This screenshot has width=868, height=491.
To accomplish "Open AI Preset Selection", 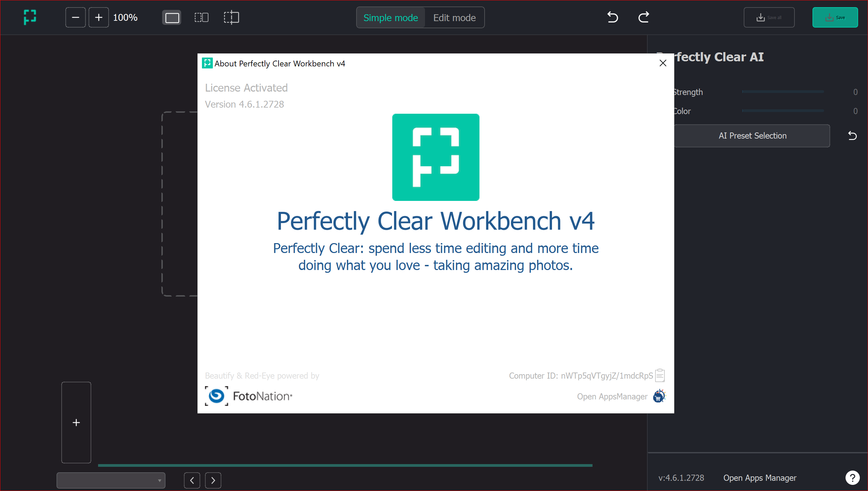I will pos(752,136).
